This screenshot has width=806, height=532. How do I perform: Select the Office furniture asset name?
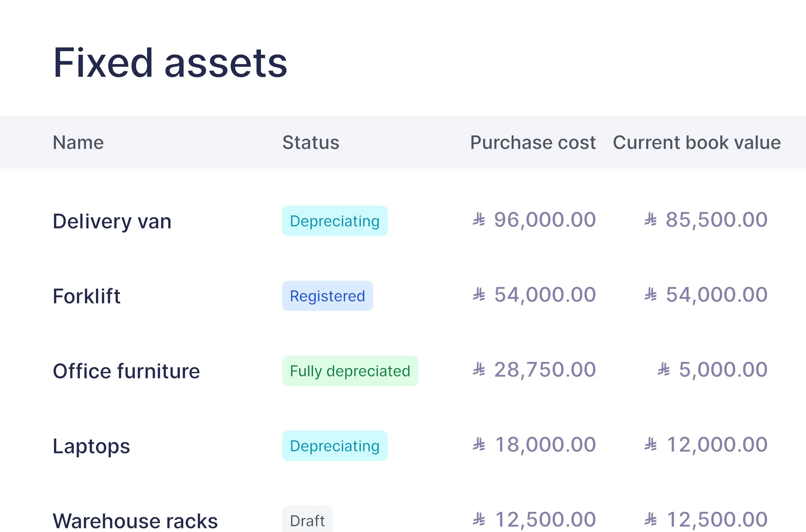[126, 371]
